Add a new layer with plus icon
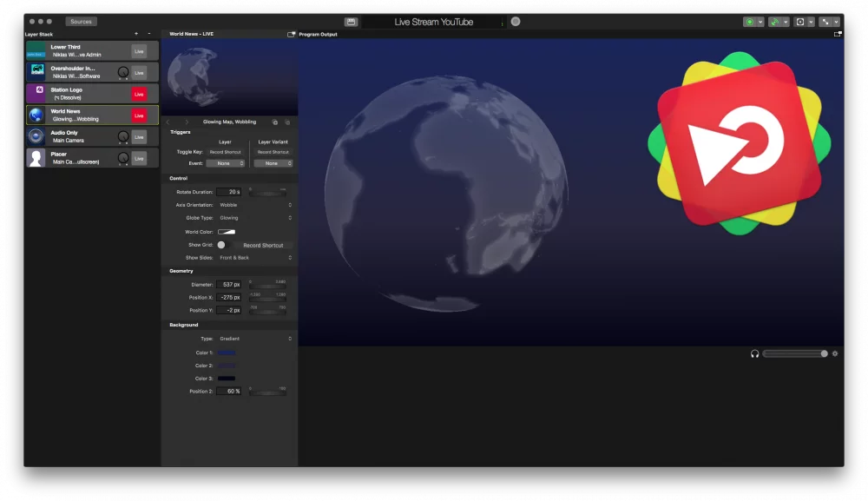This screenshot has height=501, width=868. [x=136, y=34]
